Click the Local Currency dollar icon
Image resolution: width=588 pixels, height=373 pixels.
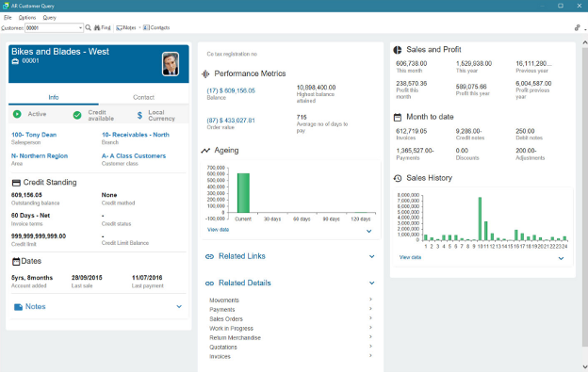point(139,115)
